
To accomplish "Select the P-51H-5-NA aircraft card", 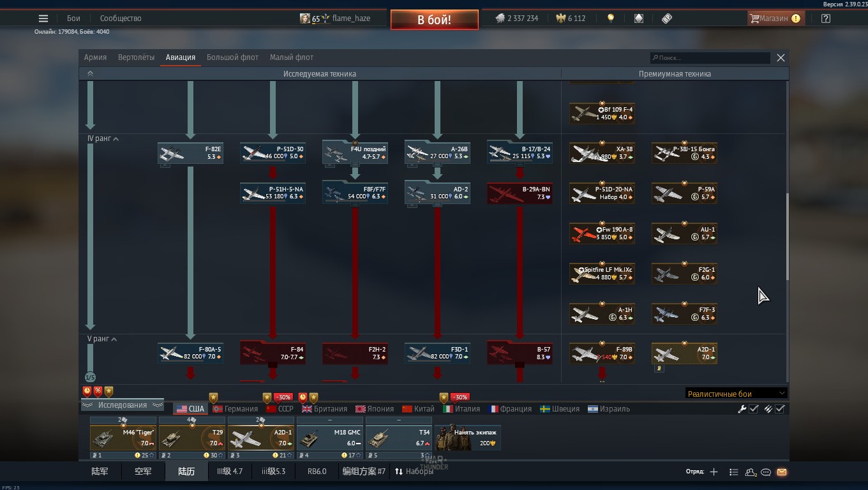I will click(273, 193).
